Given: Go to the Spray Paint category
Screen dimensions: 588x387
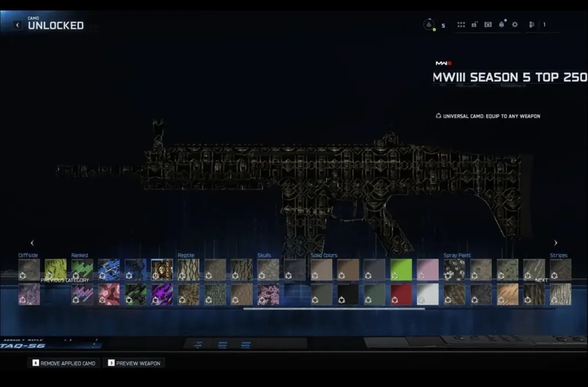Looking at the screenshot, I should tap(457, 255).
